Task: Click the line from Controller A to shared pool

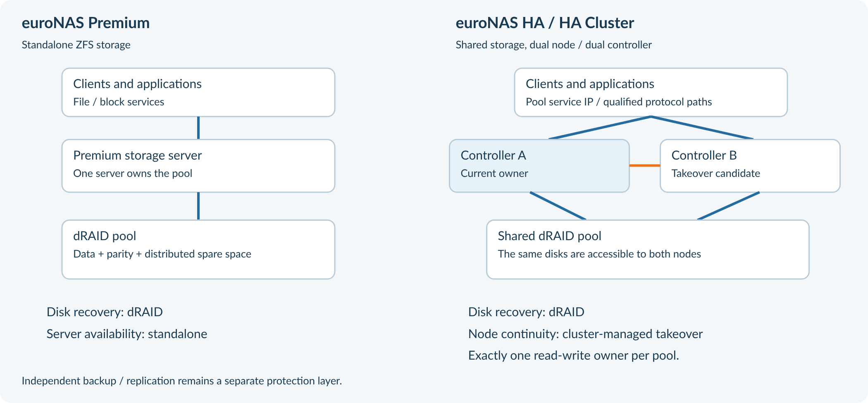Action: click(558, 206)
